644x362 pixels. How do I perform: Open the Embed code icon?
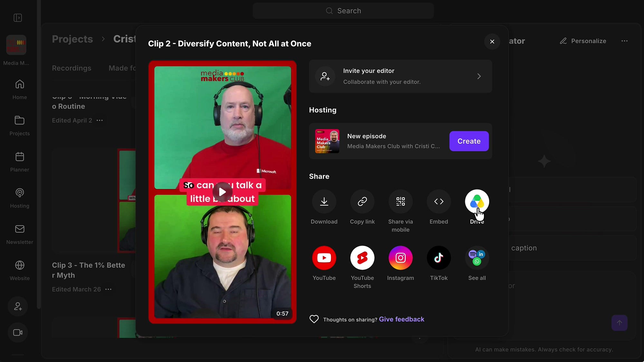coord(439,201)
